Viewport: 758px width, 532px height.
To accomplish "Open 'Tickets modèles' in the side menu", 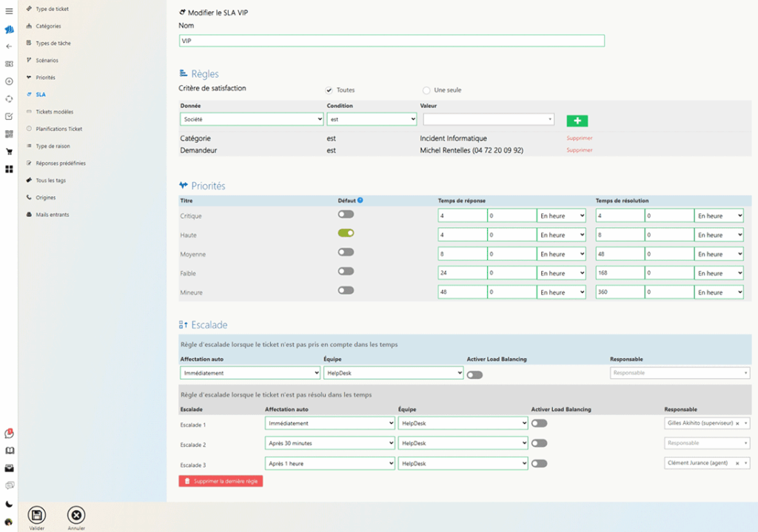I will coord(54,112).
